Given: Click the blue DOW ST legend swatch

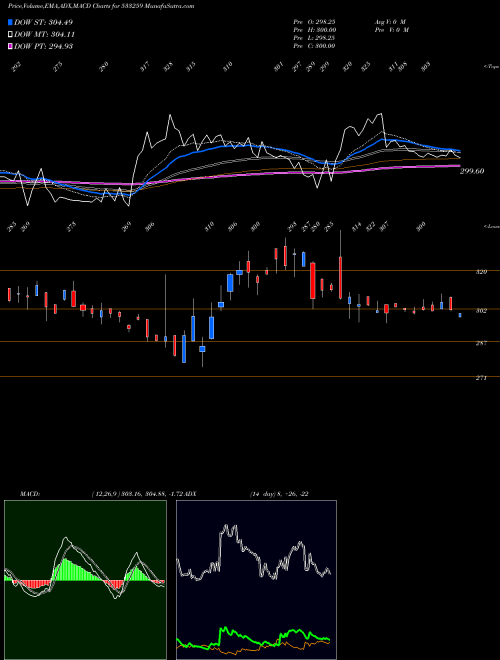Looking at the screenshot, I should [10, 22].
